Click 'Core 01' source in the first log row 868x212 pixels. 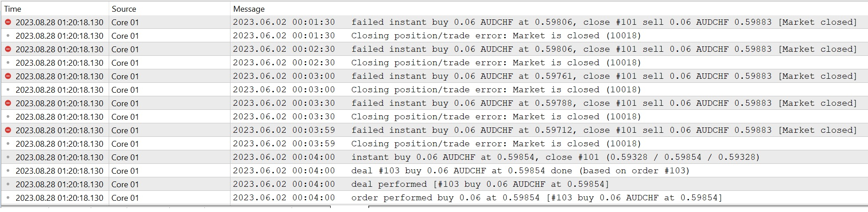pos(125,22)
